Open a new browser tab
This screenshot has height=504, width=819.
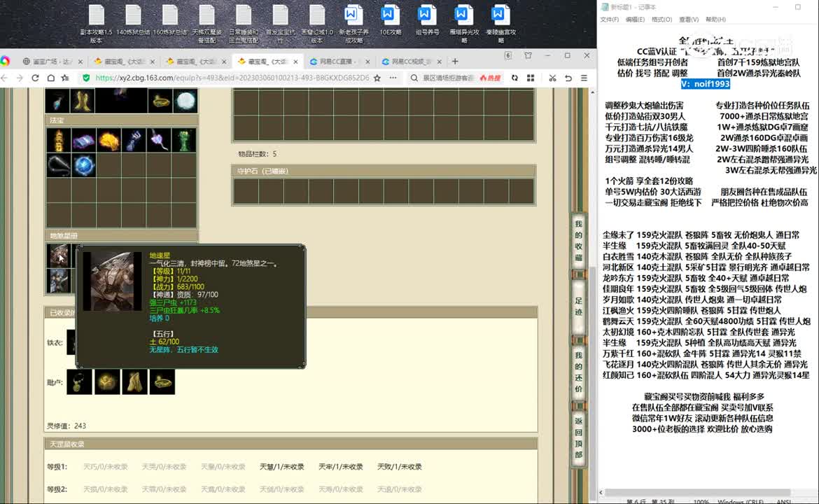[x=455, y=62]
